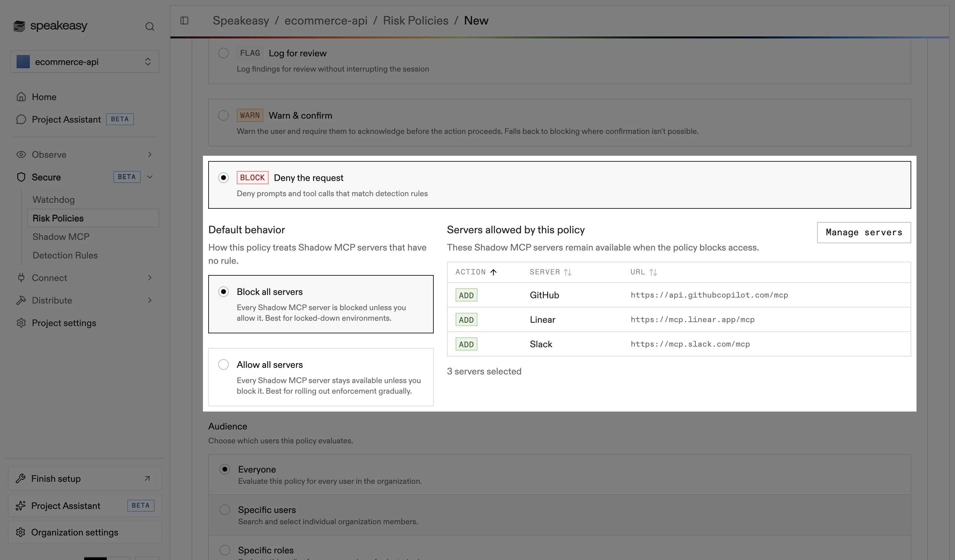Select Block all servers radio
Viewport: 955px width, 560px height.
223,292
